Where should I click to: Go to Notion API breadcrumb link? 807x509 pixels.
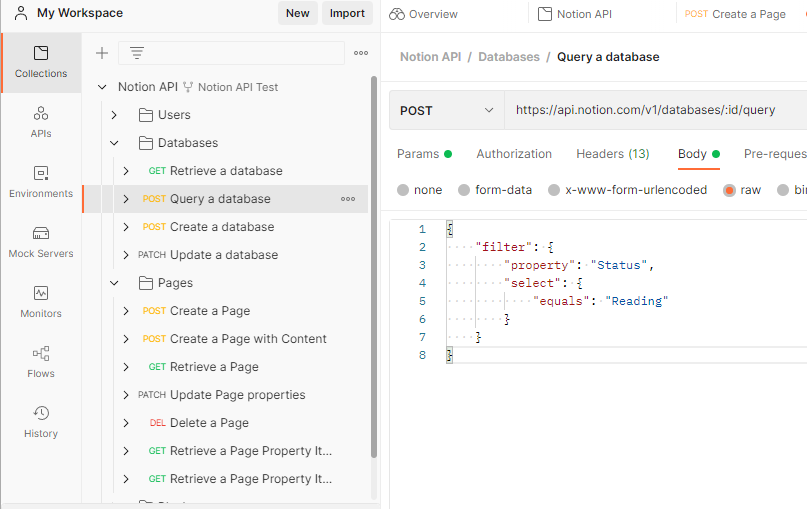click(430, 57)
